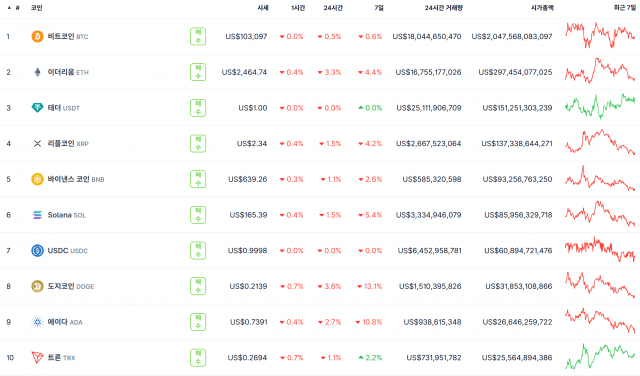The image size is (640, 376).
Task: Click the Cardano ADA logo icon
Action: [37, 322]
